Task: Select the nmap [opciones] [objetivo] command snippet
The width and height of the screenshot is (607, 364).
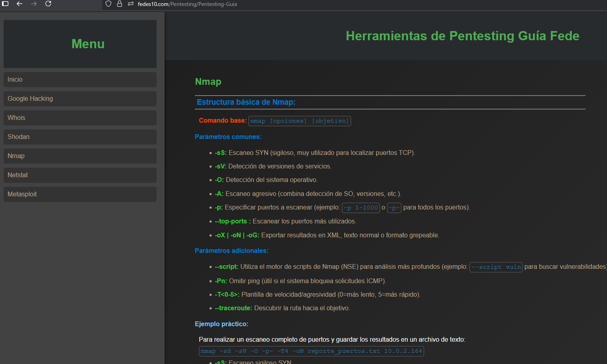Action: tap(299, 121)
